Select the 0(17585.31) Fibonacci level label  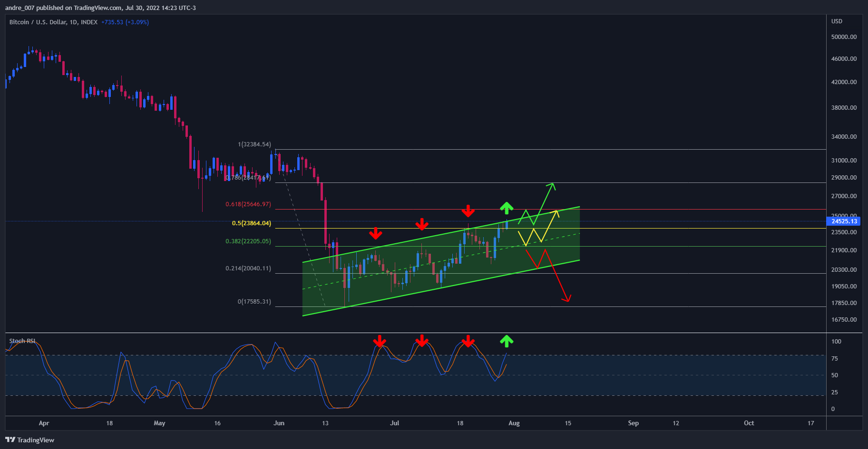coord(254,302)
